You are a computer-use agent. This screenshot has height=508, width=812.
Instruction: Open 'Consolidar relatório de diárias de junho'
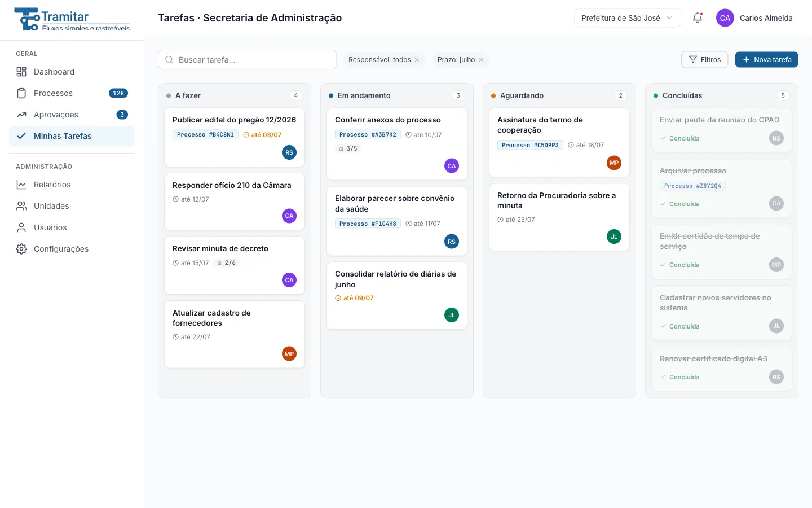[397, 296]
